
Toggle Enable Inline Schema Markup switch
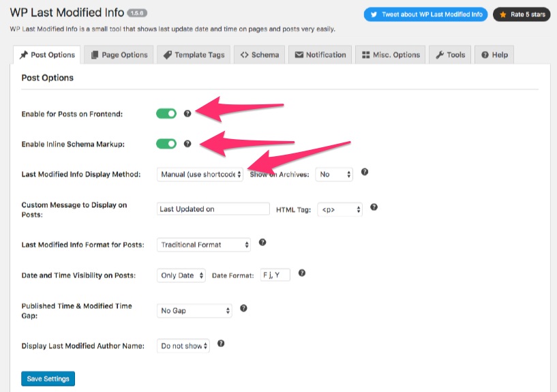(166, 144)
